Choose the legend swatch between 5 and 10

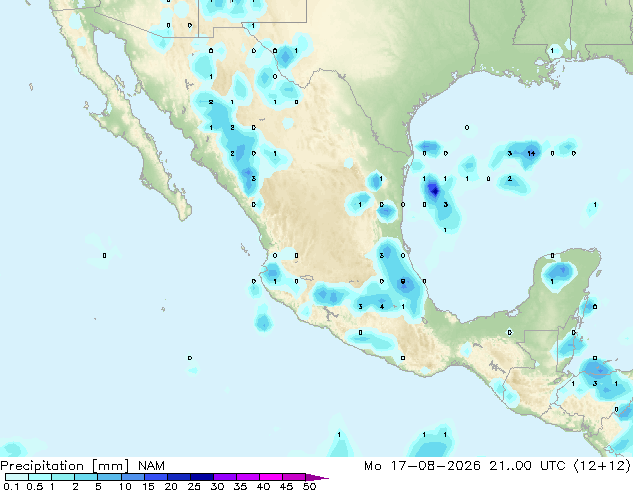pyautogui.click(x=110, y=477)
